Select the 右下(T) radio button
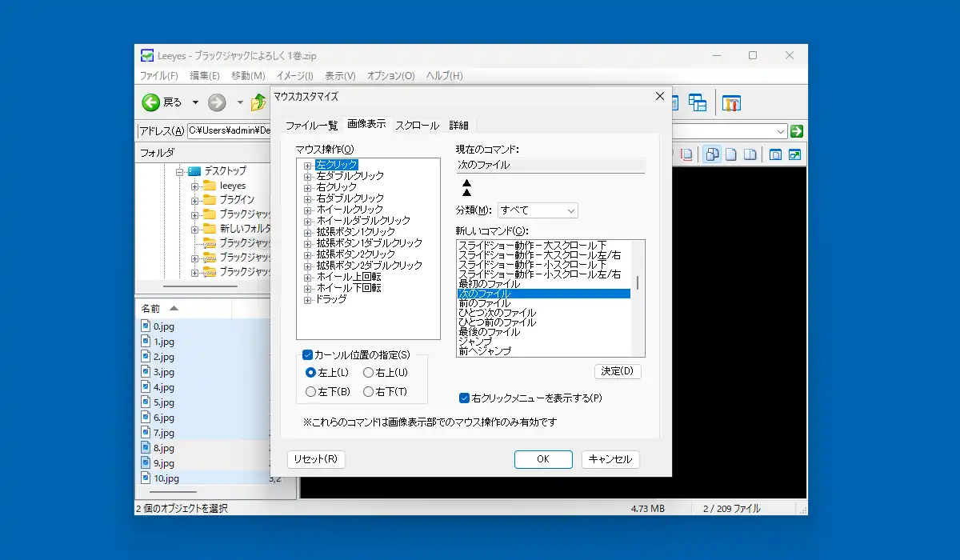Image resolution: width=960 pixels, height=560 pixels. pyautogui.click(x=368, y=391)
